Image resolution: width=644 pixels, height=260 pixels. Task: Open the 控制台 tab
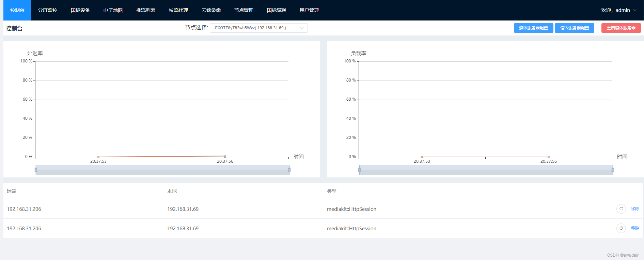(17, 10)
